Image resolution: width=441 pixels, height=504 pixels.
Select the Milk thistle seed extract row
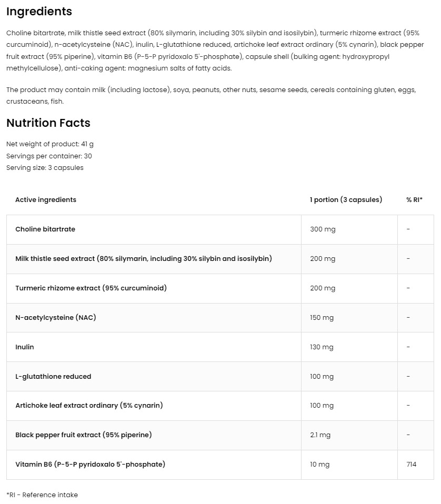click(220, 259)
